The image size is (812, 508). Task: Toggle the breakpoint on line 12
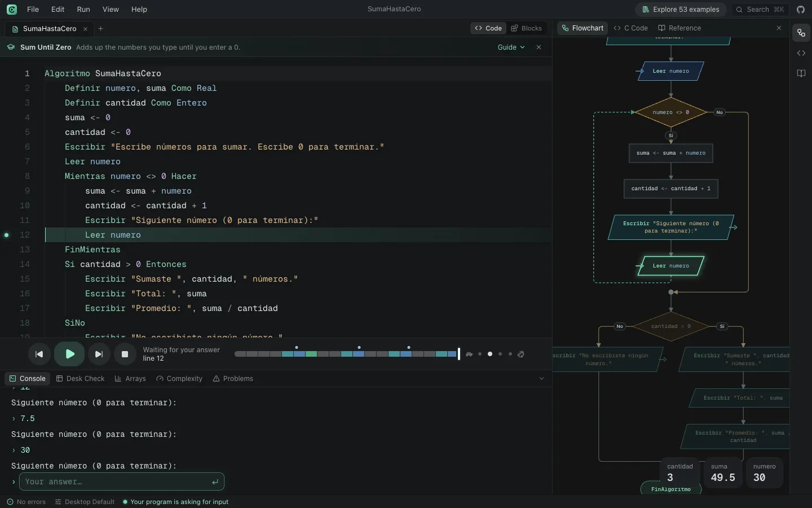click(7, 235)
